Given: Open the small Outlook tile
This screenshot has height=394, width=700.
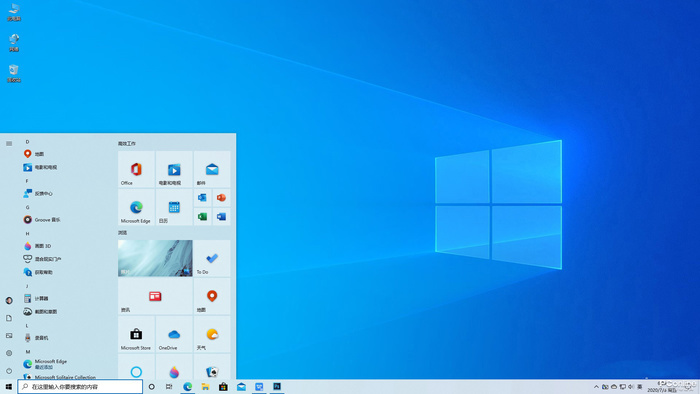Looking at the screenshot, I should point(203,198).
